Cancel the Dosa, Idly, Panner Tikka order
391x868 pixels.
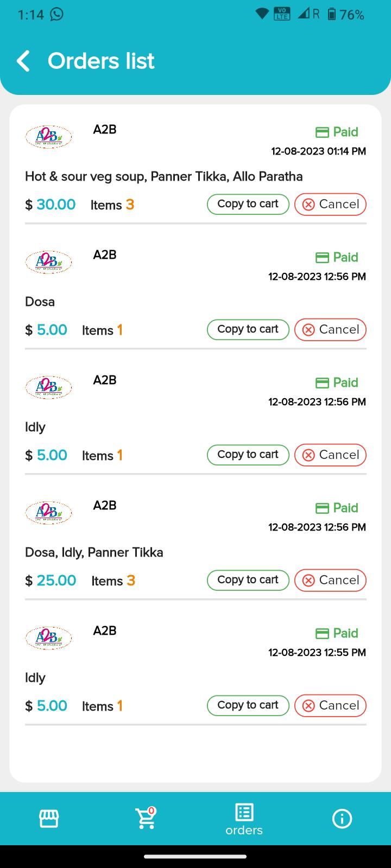pos(330,580)
